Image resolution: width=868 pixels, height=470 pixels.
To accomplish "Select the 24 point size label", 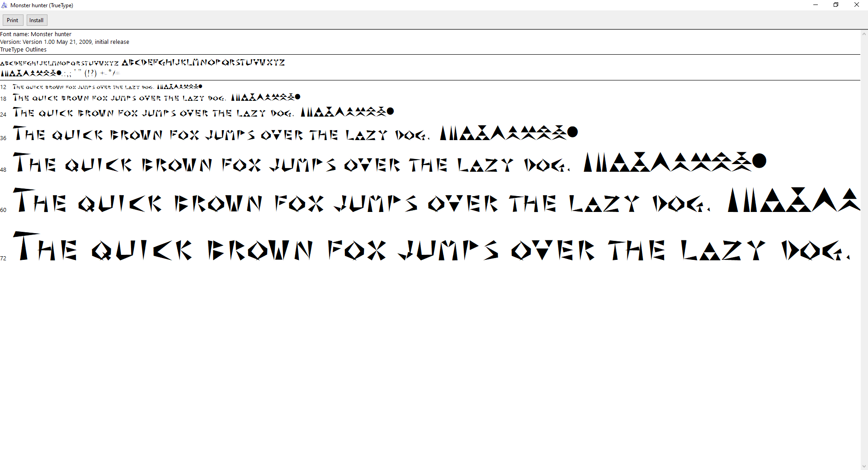I will pyautogui.click(x=3, y=114).
